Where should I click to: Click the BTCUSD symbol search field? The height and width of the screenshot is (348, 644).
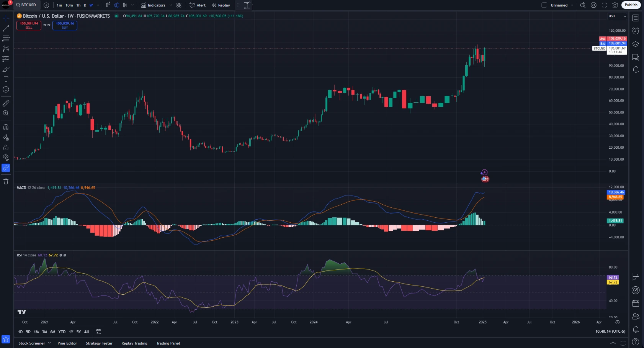coord(26,5)
